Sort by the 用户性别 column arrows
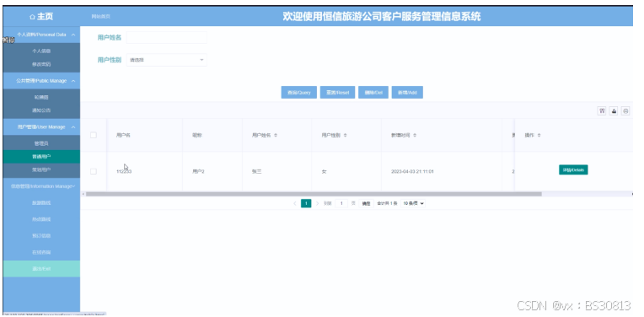Viewport: 644px width, 317px height. coord(345,135)
